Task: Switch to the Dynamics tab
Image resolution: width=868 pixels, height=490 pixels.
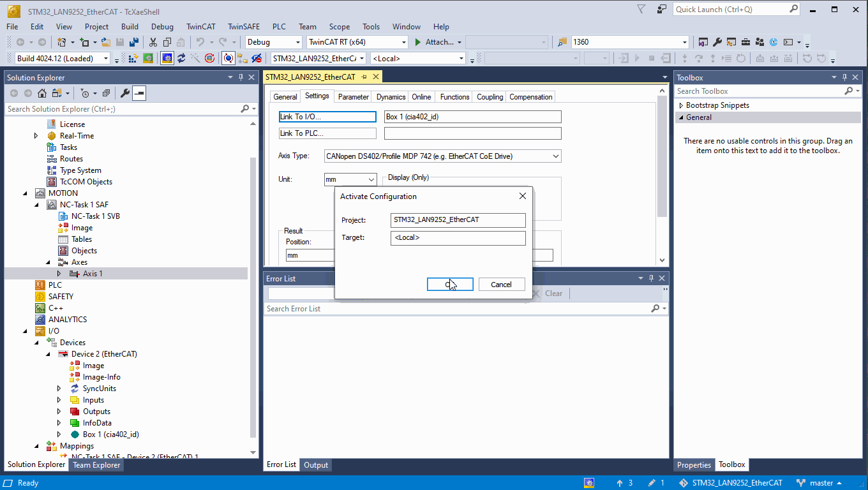Action: [391, 97]
